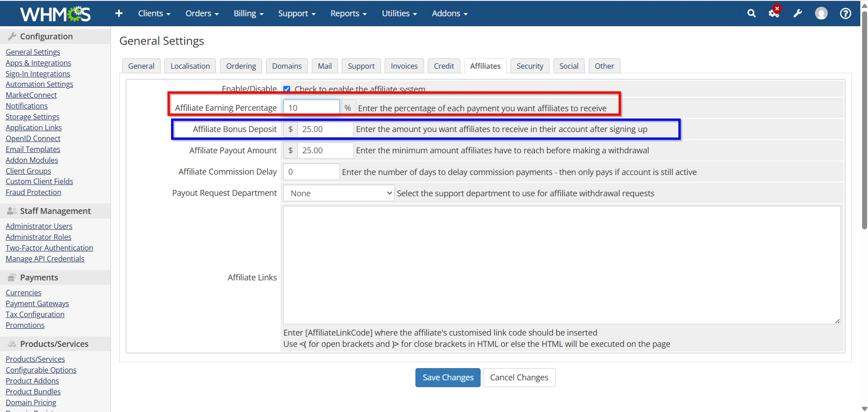
Task: Open the Addons dropdown menu
Action: 449,14
